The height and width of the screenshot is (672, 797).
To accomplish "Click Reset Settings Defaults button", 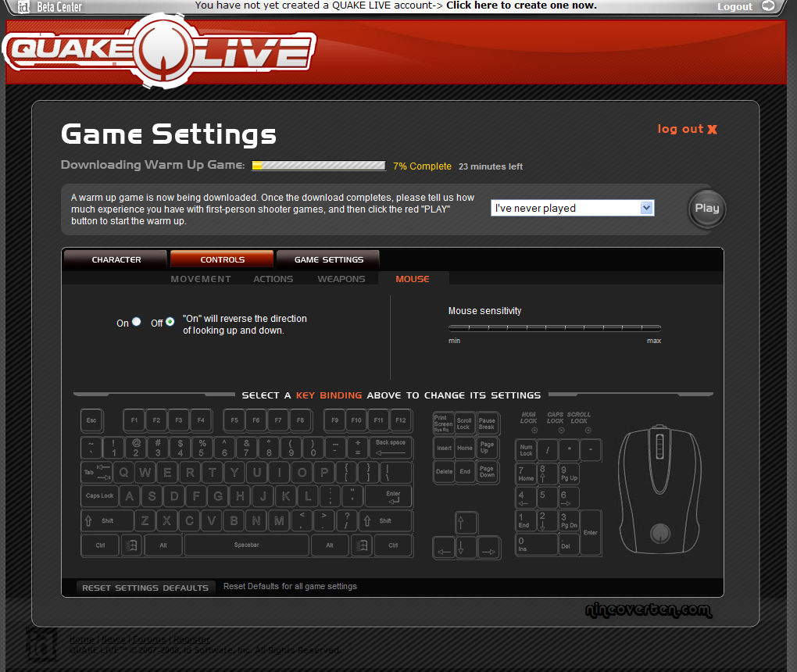I will [145, 588].
